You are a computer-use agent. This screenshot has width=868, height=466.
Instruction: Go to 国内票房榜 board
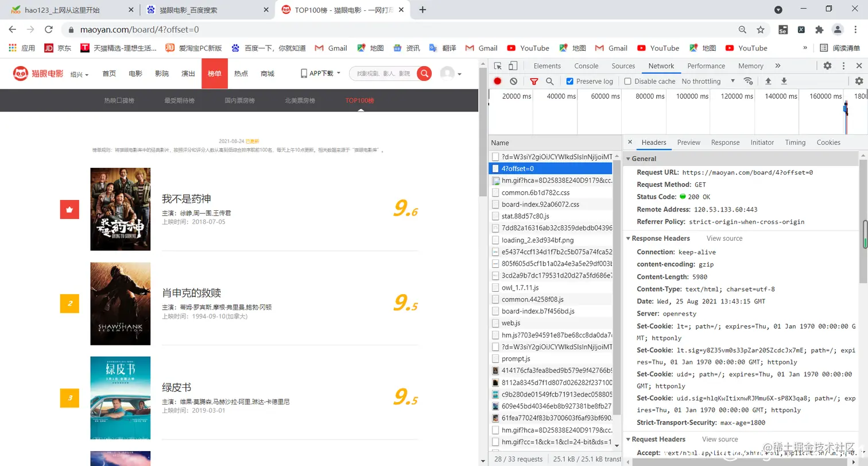tap(239, 101)
